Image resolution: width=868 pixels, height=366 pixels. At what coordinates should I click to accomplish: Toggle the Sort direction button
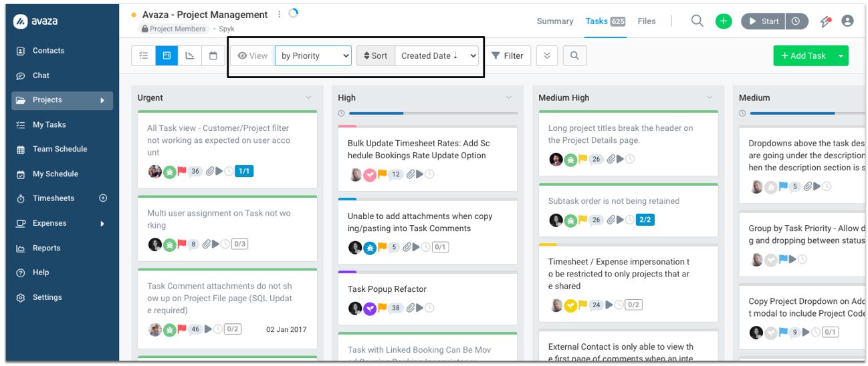tap(375, 56)
